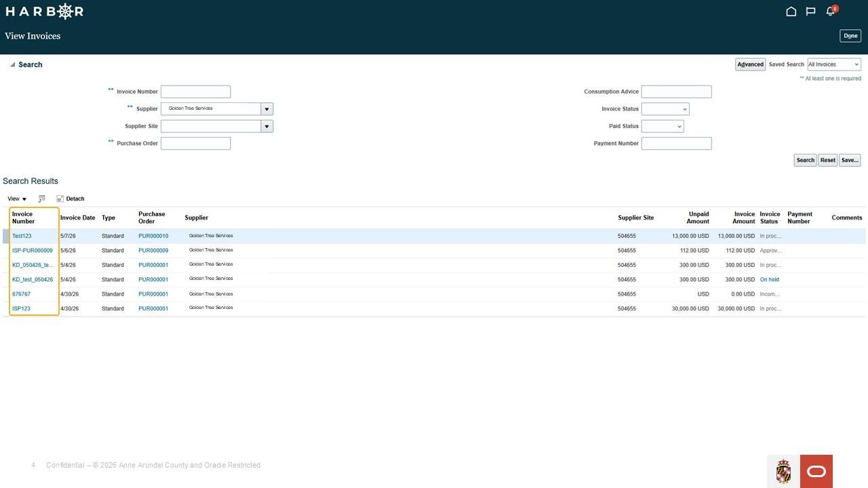Image resolution: width=868 pixels, height=488 pixels.
Task: Open the Home icon in header
Action: [x=791, y=12]
